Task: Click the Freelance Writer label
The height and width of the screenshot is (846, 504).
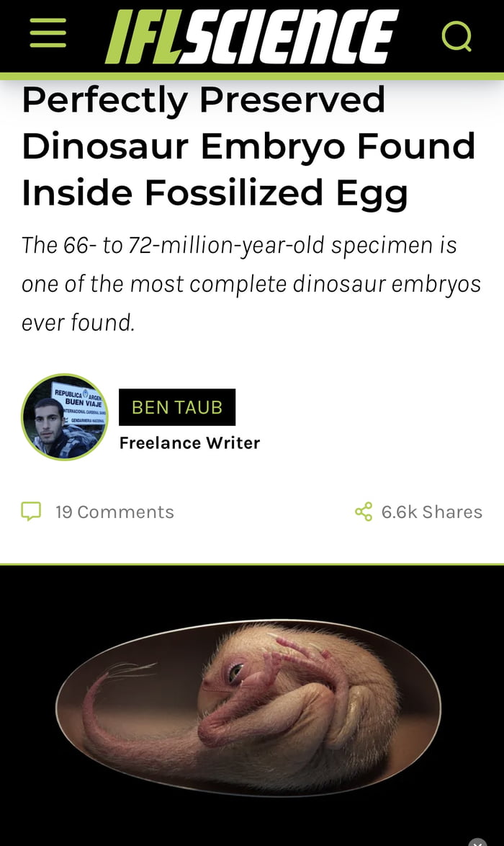Action: 189,442
